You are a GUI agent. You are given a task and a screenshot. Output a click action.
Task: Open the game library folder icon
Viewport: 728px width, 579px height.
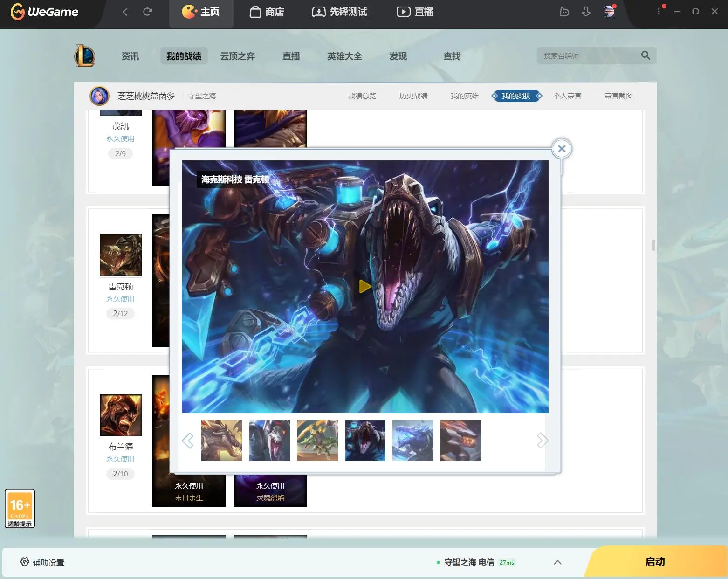[564, 12]
